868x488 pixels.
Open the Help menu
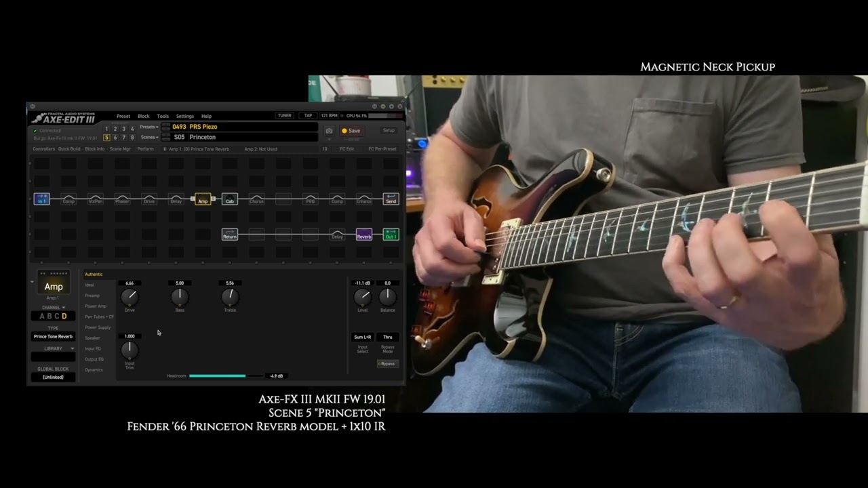pos(206,116)
